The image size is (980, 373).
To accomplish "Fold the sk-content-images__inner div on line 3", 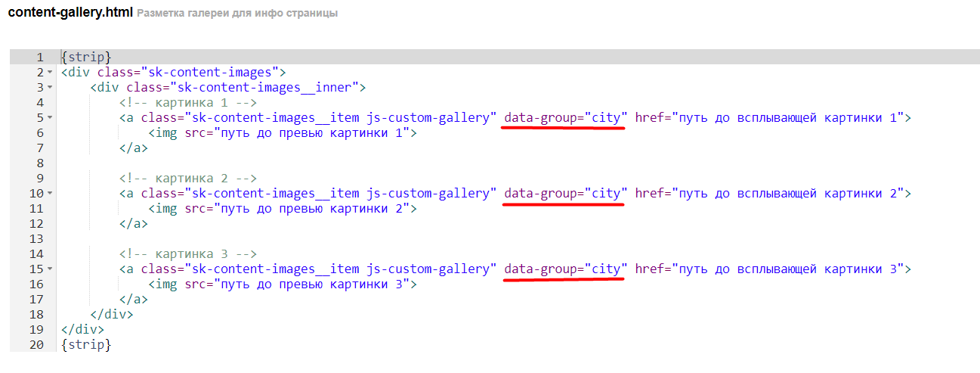I will 49,88.
